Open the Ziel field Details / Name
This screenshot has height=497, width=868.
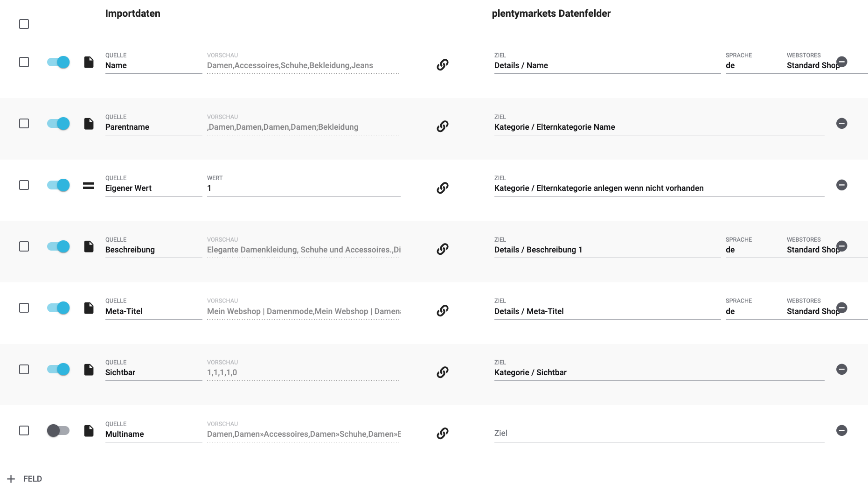(606, 65)
